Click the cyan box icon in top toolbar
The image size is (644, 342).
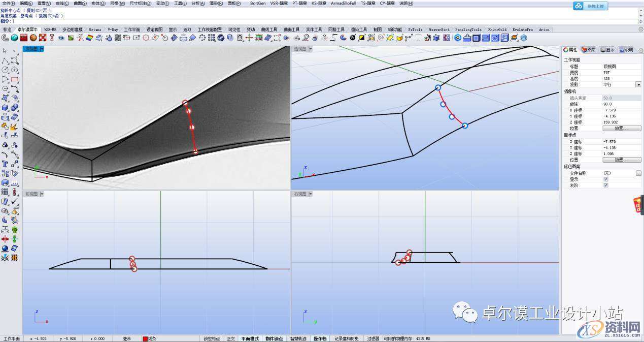(14, 38)
